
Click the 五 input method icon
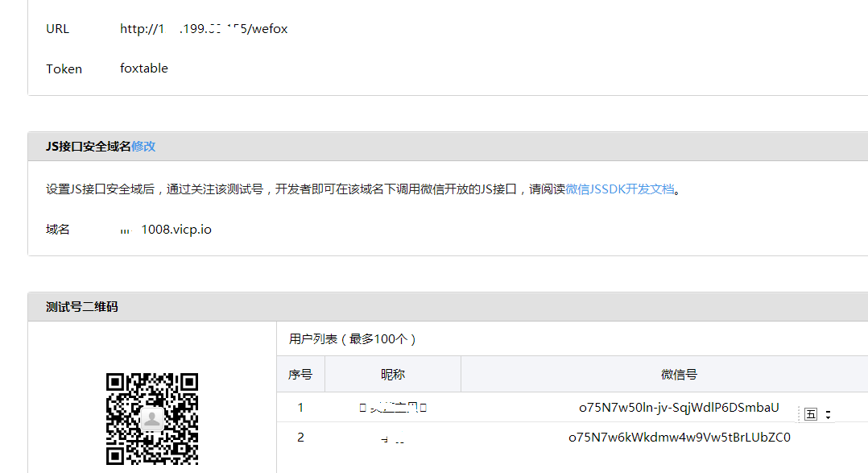(810, 413)
